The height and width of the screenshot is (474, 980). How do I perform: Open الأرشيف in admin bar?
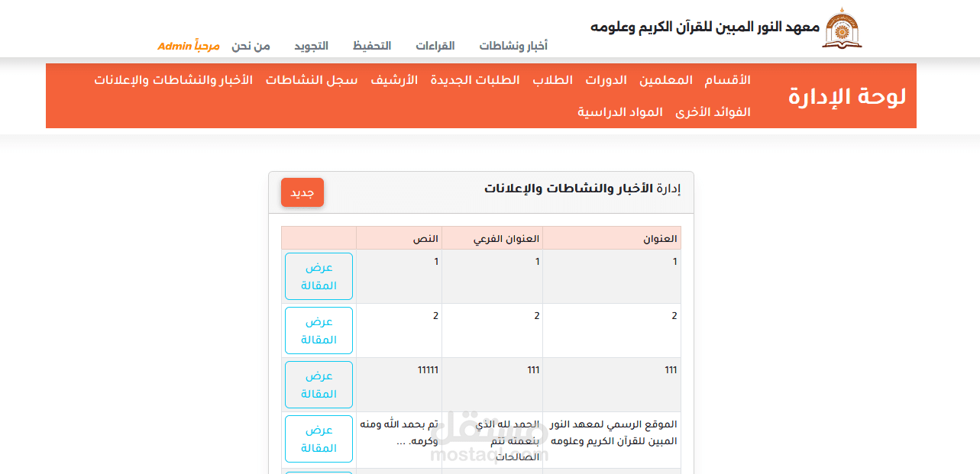click(x=394, y=79)
